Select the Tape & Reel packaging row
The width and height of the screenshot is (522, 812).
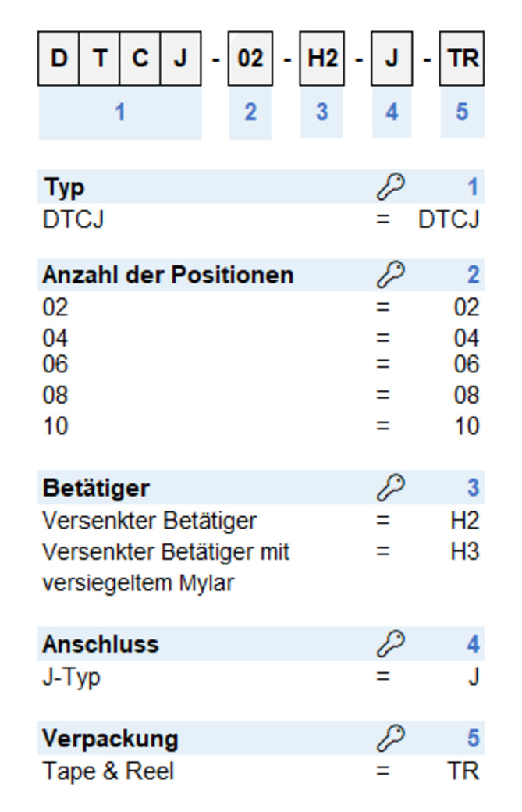[x=261, y=771]
